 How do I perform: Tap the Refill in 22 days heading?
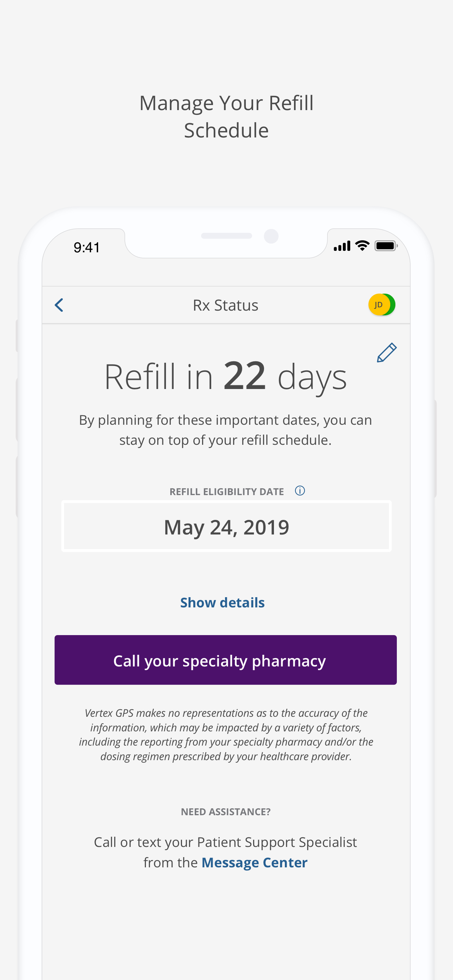[x=225, y=376]
